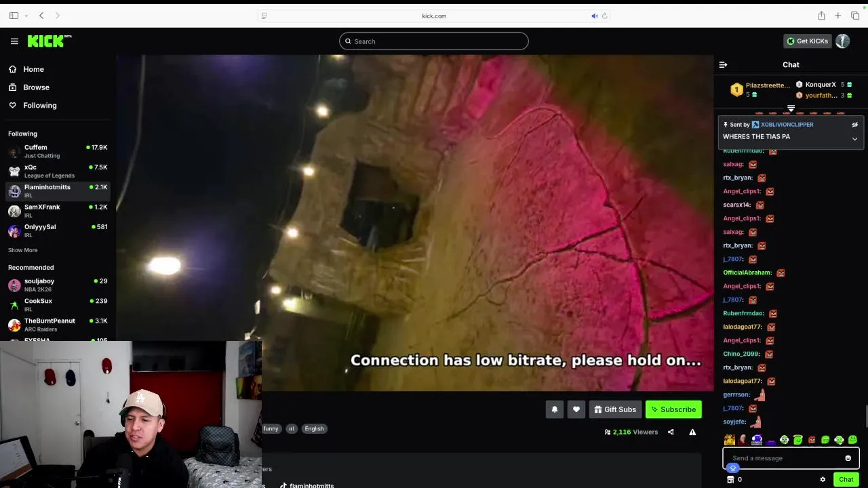This screenshot has height=488, width=868.
Task: Click OfficialAbraham's username in chat
Action: (x=747, y=272)
